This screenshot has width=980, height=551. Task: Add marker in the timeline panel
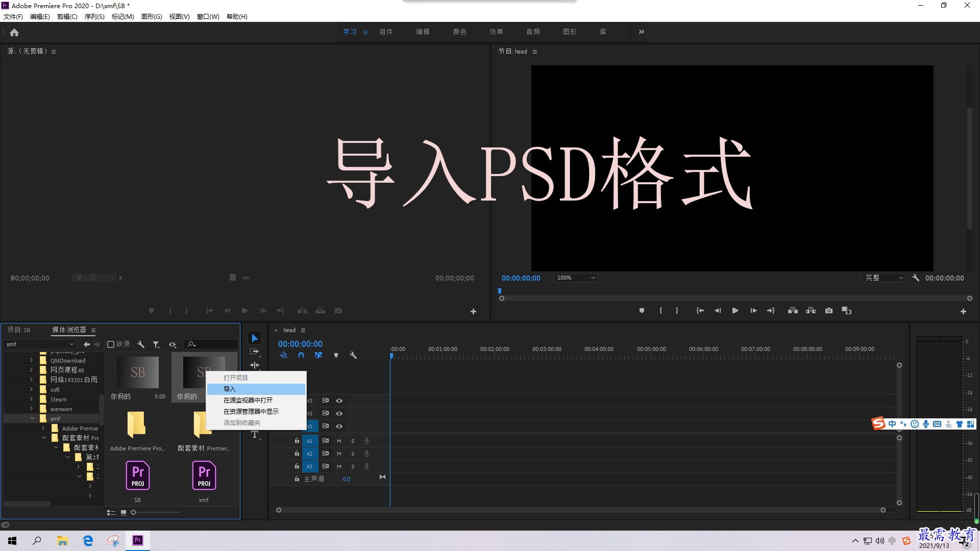point(336,355)
